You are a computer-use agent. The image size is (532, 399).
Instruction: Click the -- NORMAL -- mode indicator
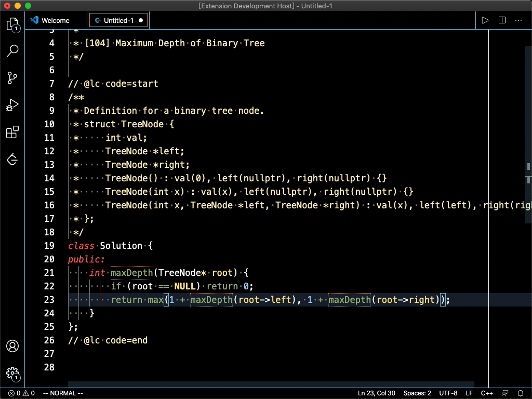(63, 393)
